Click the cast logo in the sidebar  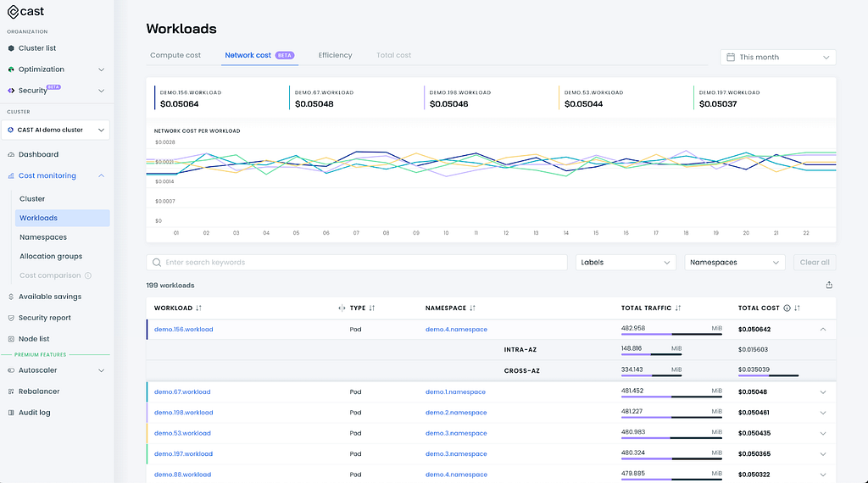[25, 12]
